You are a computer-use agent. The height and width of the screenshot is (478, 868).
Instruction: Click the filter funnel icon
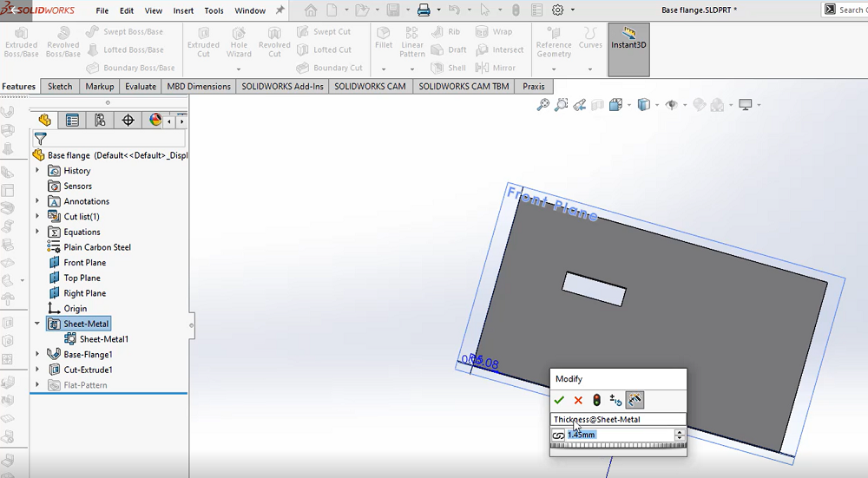pyautogui.click(x=41, y=138)
